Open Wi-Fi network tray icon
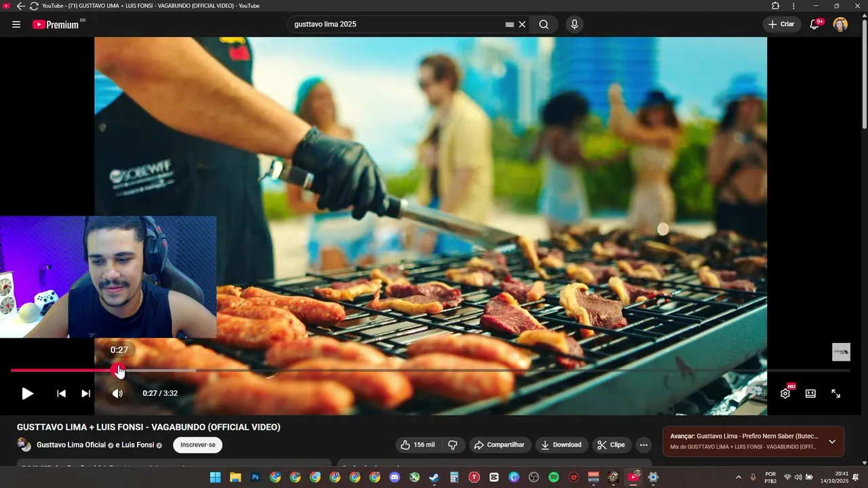This screenshot has height=488, width=868. click(787, 477)
